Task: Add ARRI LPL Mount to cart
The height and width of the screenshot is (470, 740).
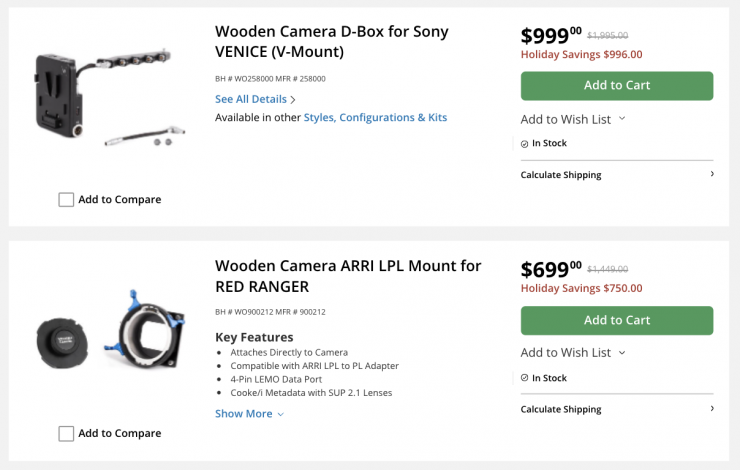Action: coord(616,320)
